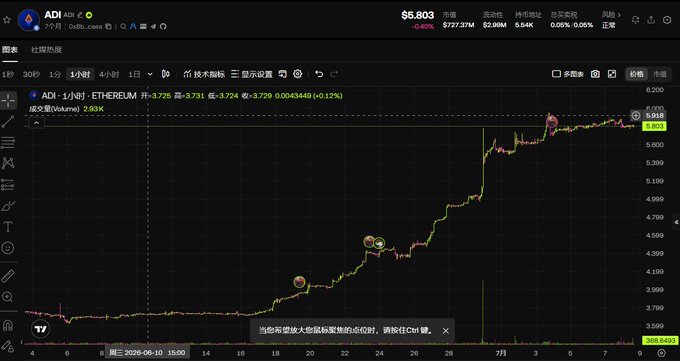The image size is (680, 361).
Task: Open the layout template icon before the gear
Action: [x=282, y=74]
